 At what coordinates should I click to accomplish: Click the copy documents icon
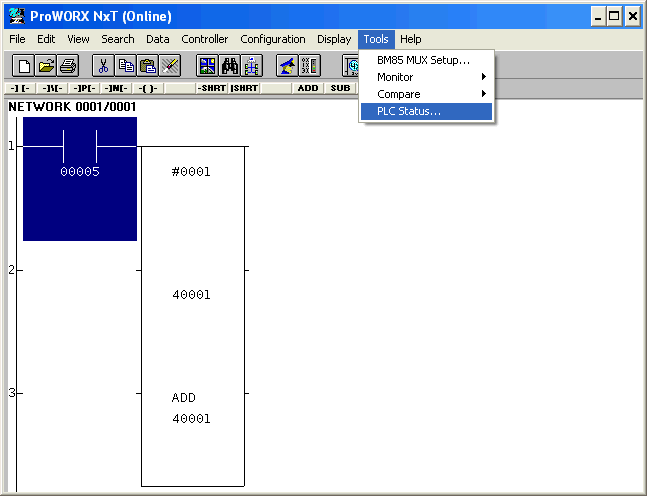pos(125,66)
